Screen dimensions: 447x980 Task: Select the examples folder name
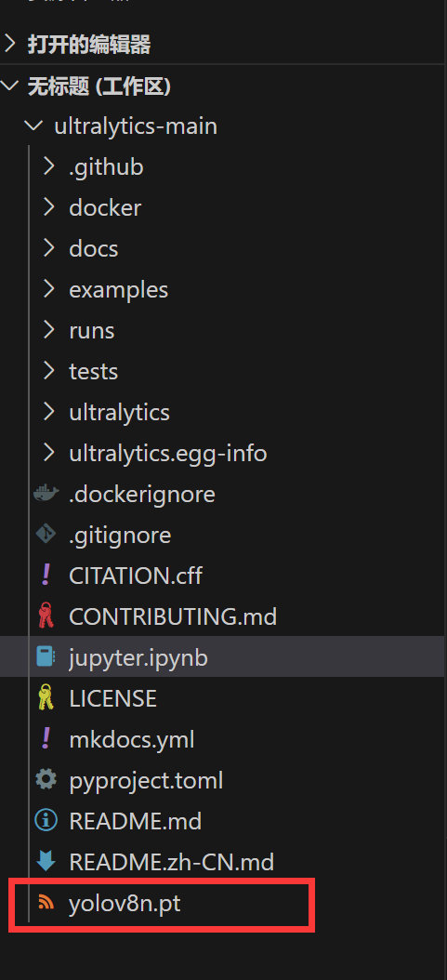119,290
